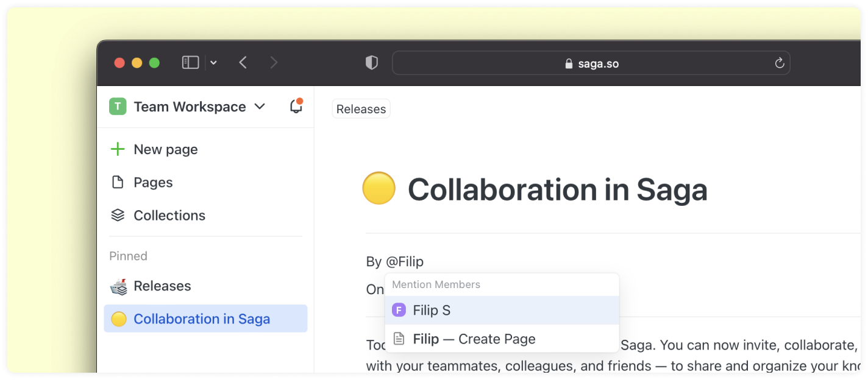Click the green T workspace avatar
Viewport: 868px width, 380px height.
pyautogui.click(x=117, y=107)
